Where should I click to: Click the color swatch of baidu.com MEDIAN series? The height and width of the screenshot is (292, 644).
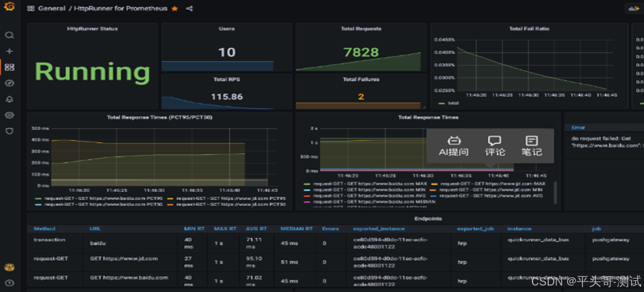(x=307, y=202)
